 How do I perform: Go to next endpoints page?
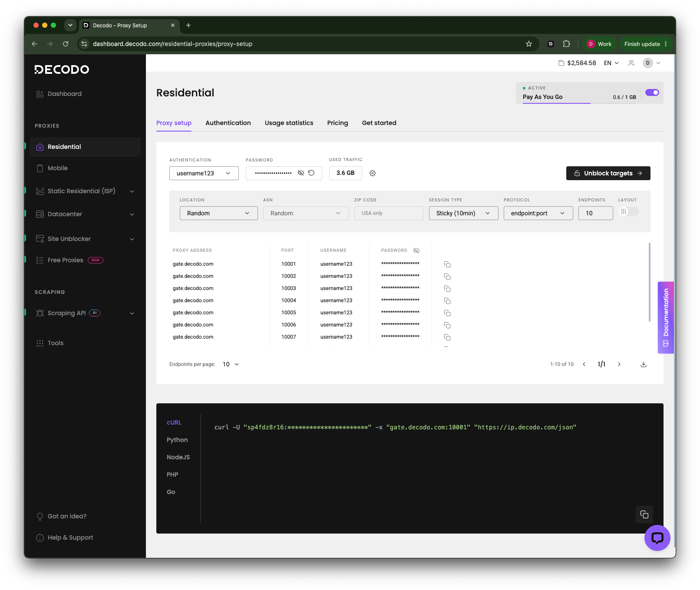click(x=619, y=364)
